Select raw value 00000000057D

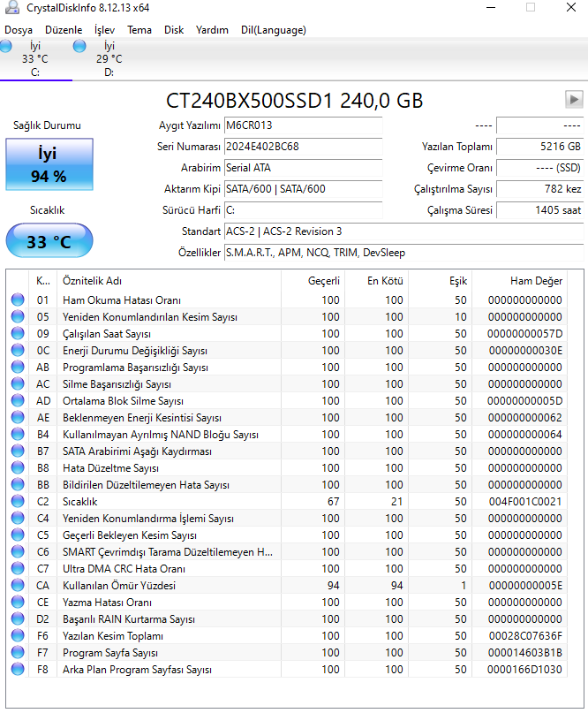coord(524,334)
